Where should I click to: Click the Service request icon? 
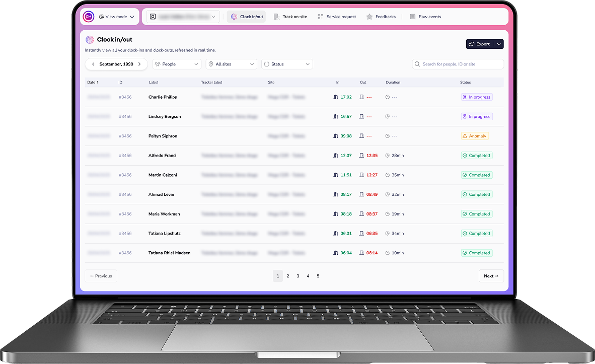[x=321, y=17]
